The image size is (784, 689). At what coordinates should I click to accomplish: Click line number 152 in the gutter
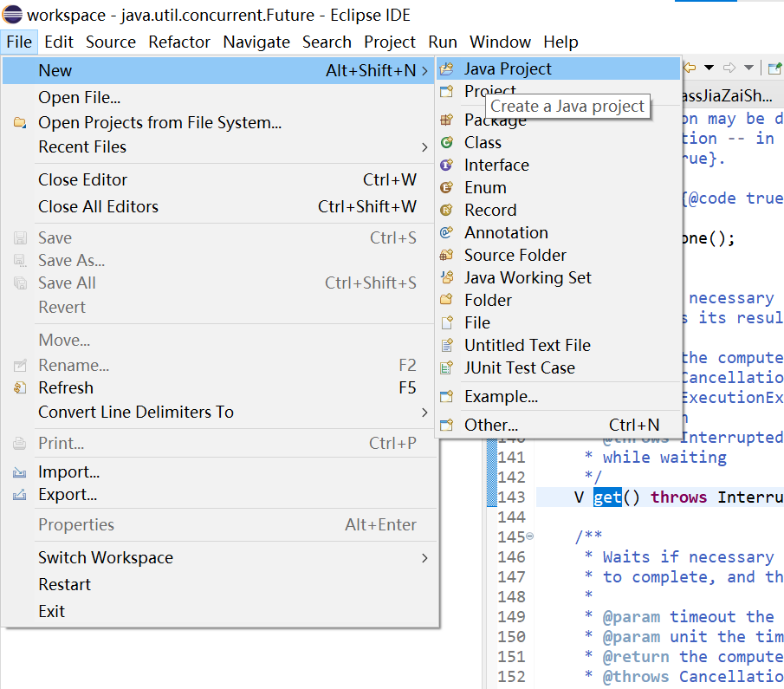click(x=511, y=677)
